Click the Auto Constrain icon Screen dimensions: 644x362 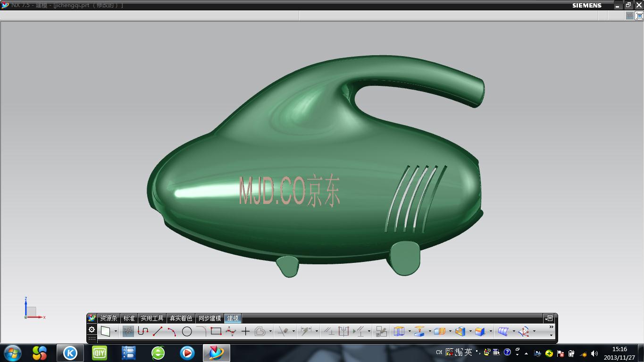coord(359,331)
